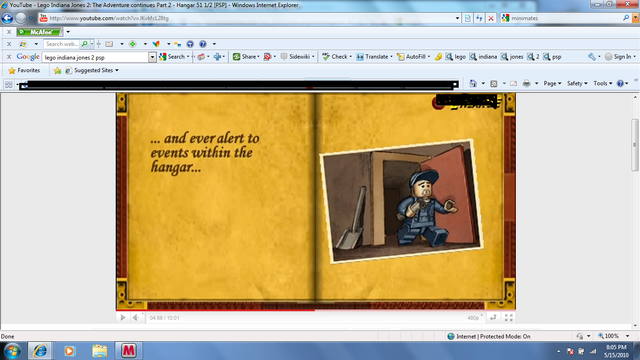
Task: Expand the Print options dropdown arrow
Action: (x=536, y=83)
